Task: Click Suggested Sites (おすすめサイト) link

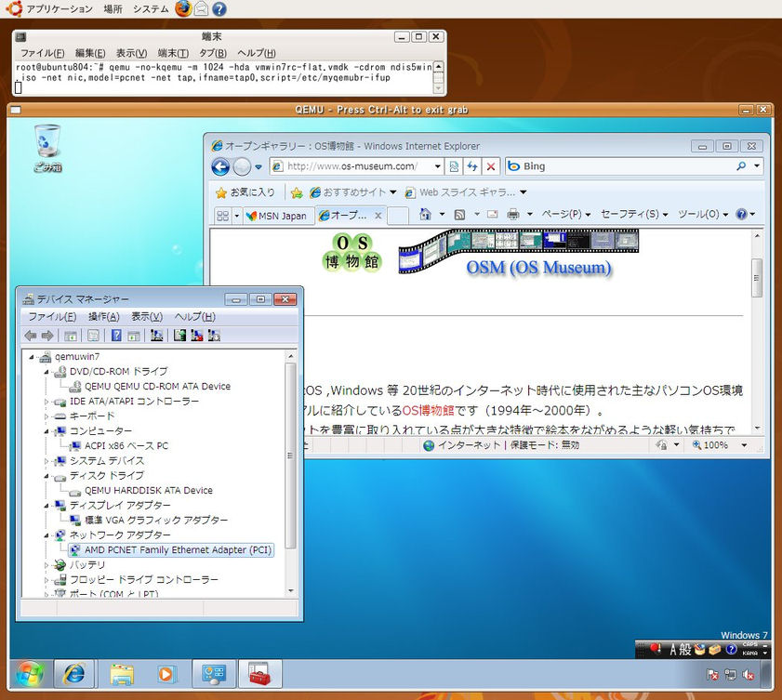Action: coord(352,192)
